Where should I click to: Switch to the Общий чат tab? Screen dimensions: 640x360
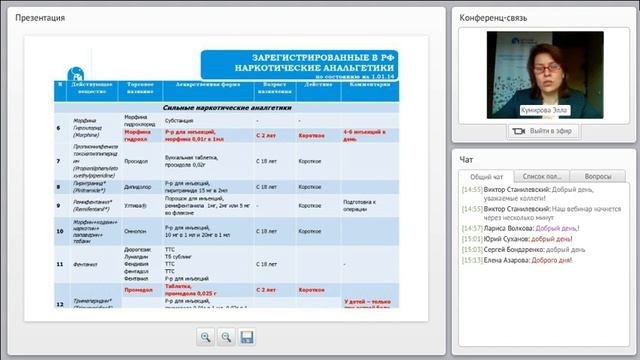point(486,177)
